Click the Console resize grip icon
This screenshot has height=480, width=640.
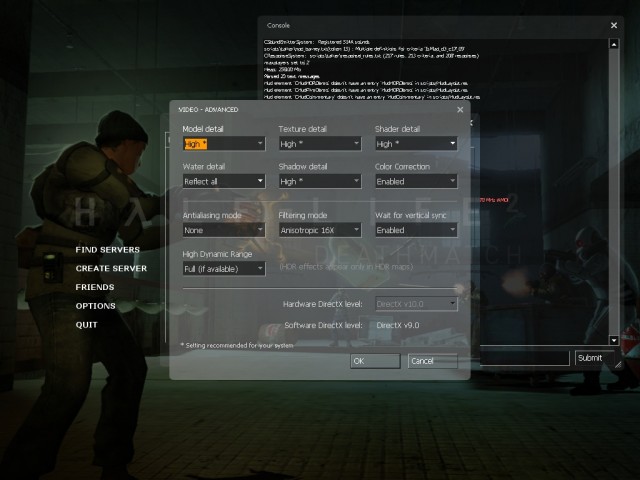pos(618,364)
